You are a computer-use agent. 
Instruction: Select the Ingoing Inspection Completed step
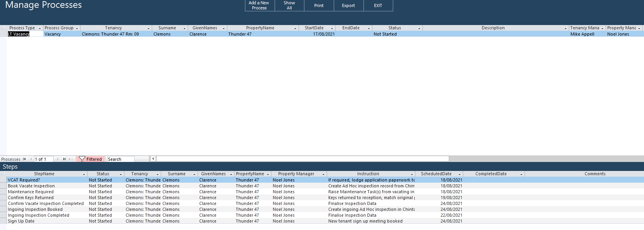47,215
